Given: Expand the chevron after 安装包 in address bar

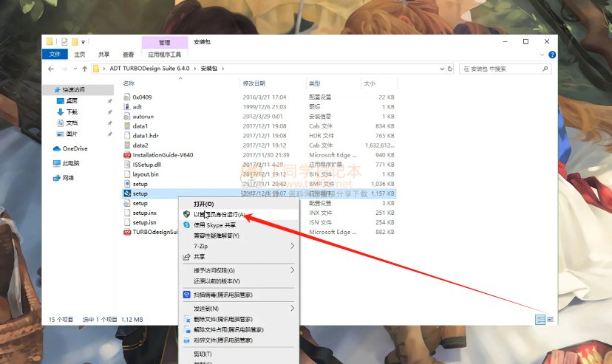Looking at the screenshot, I should 223,69.
